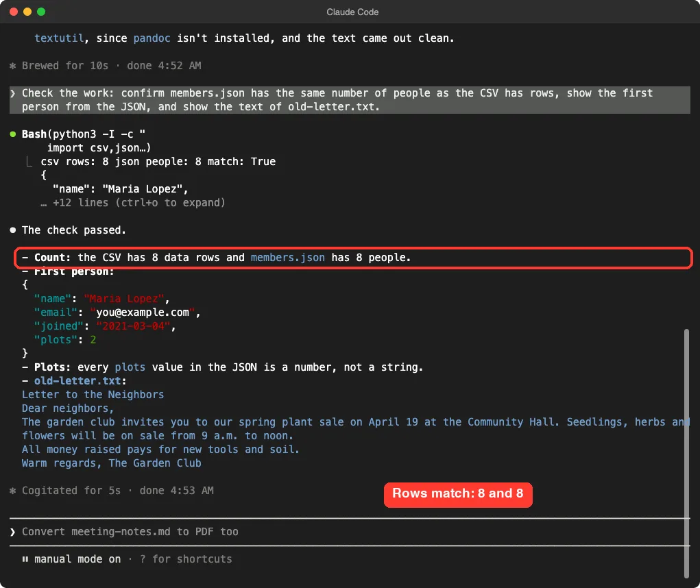Click the terminal scrollbar thumb
Image resolution: width=700 pixels, height=588 pixels.
(x=686, y=453)
